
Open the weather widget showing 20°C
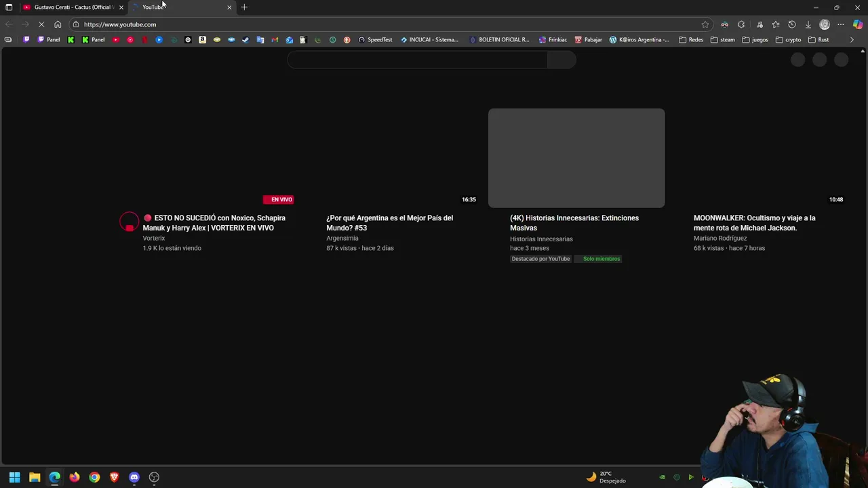606,477
